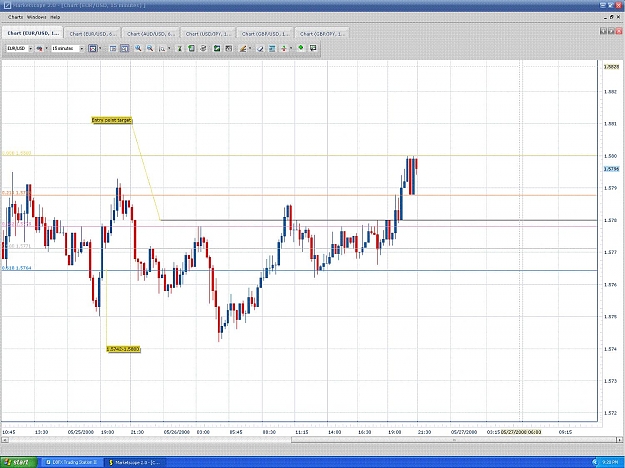Click the green document toolbar icon

[191, 48]
